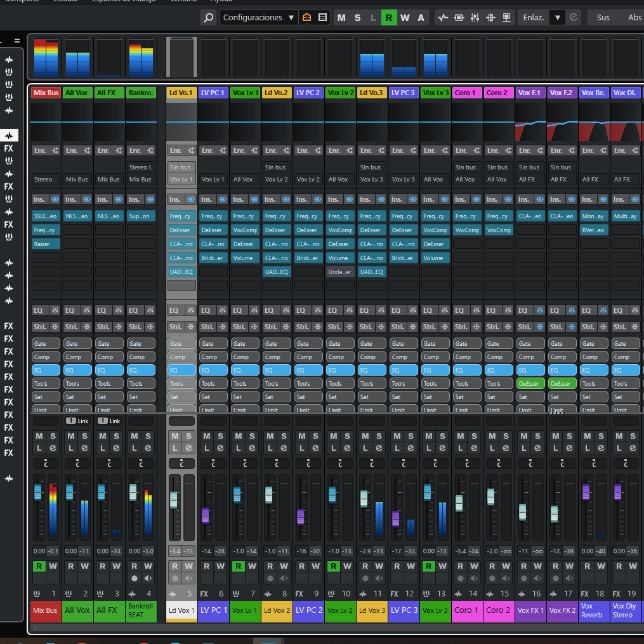Open channel settings (e) for LV PC 1
Image resolution: width=644 pixels, height=644 pixels.
click(220, 449)
